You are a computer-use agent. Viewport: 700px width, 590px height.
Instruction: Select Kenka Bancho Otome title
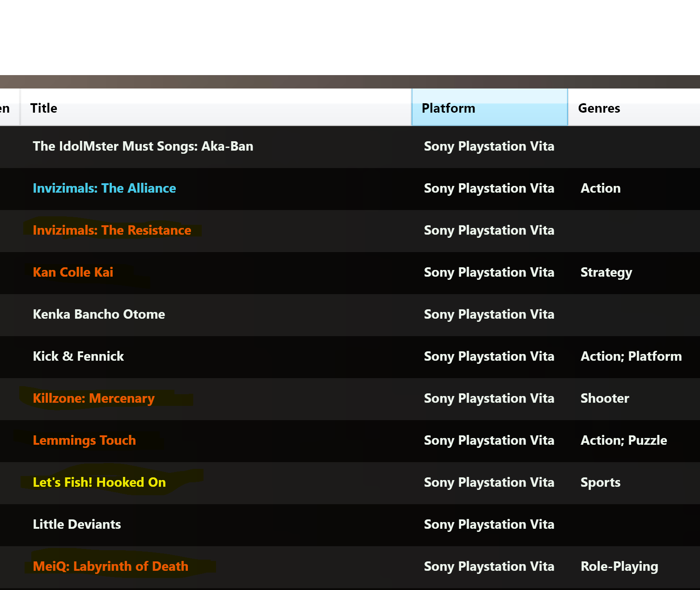99,314
